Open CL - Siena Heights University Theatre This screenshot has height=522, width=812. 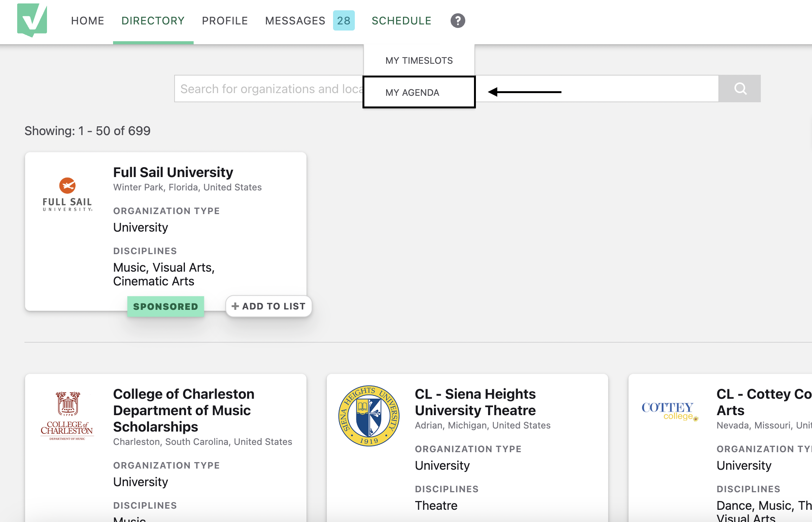[x=476, y=402]
